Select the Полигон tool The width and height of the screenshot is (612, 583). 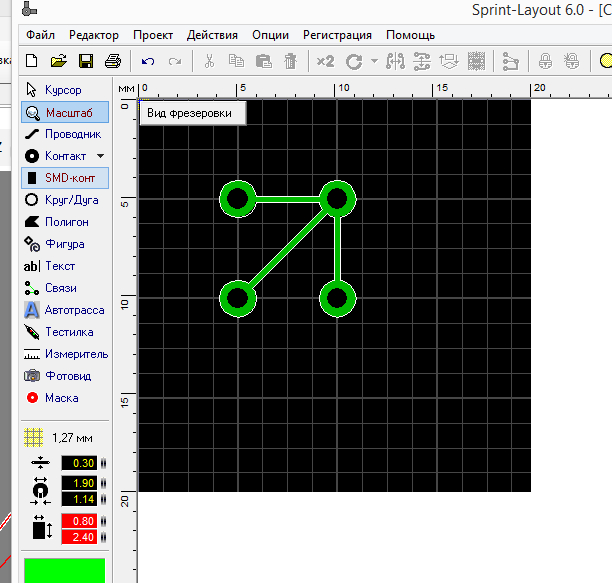65,222
